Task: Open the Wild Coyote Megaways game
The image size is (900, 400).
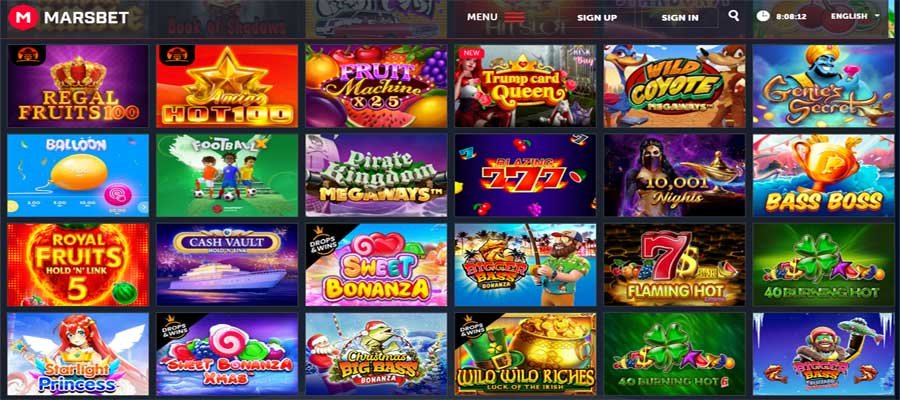Action: tap(674, 86)
